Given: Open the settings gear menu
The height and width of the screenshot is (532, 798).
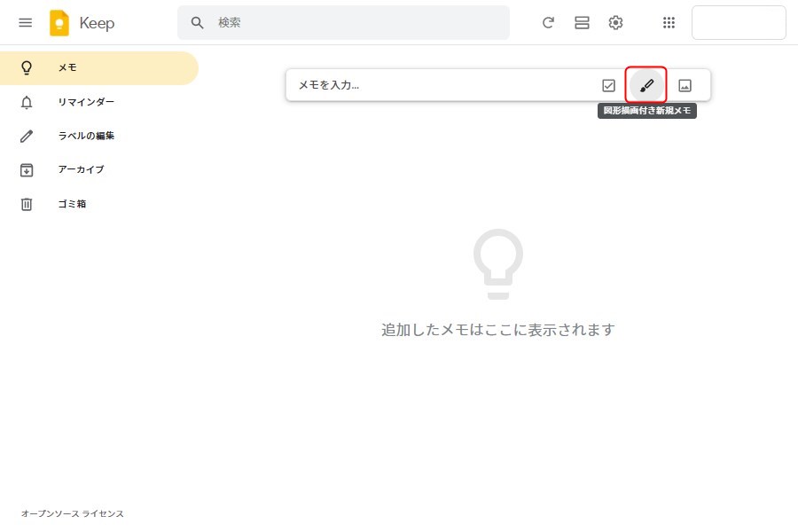Looking at the screenshot, I should (615, 23).
